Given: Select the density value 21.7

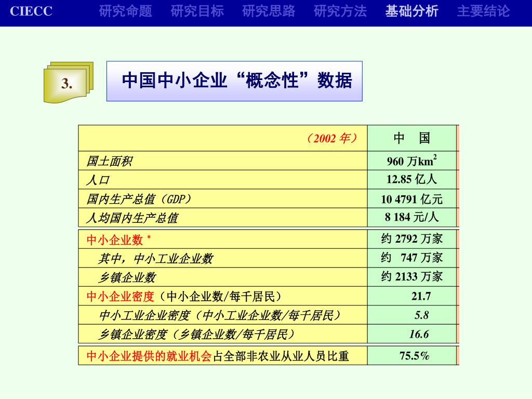Looking at the screenshot, I should coord(421,296).
